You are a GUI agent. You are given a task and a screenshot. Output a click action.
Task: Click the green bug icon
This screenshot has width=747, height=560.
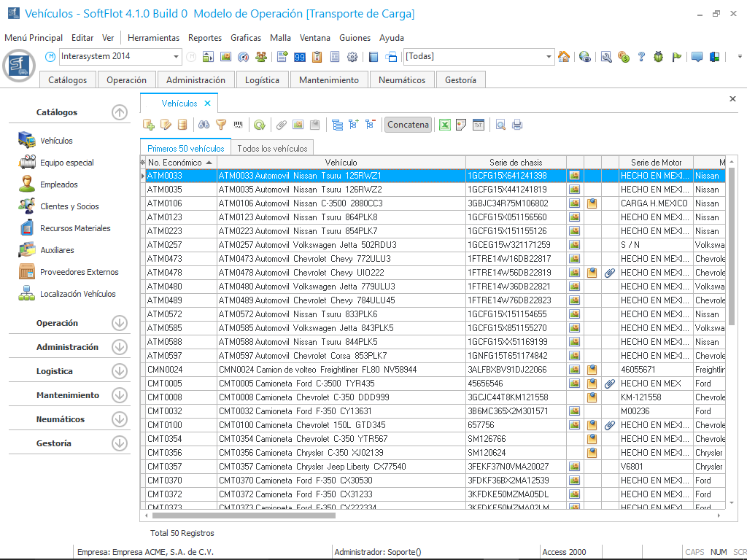659,57
